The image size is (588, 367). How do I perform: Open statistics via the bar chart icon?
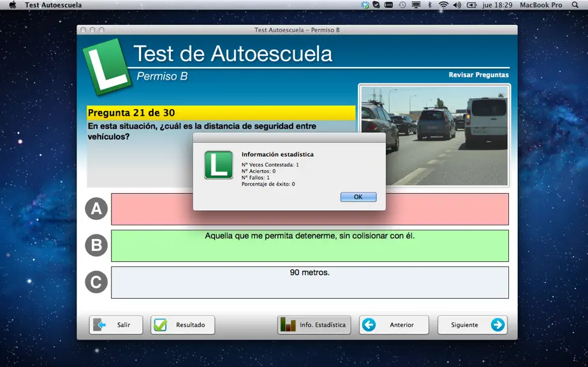click(288, 325)
